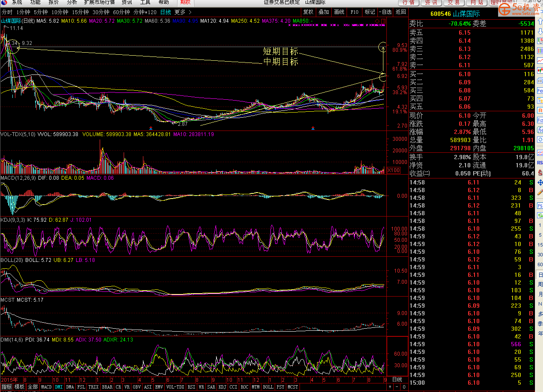543x392 pixels.
Task: Click the 买一 price 6.10
Action: point(465,74)
